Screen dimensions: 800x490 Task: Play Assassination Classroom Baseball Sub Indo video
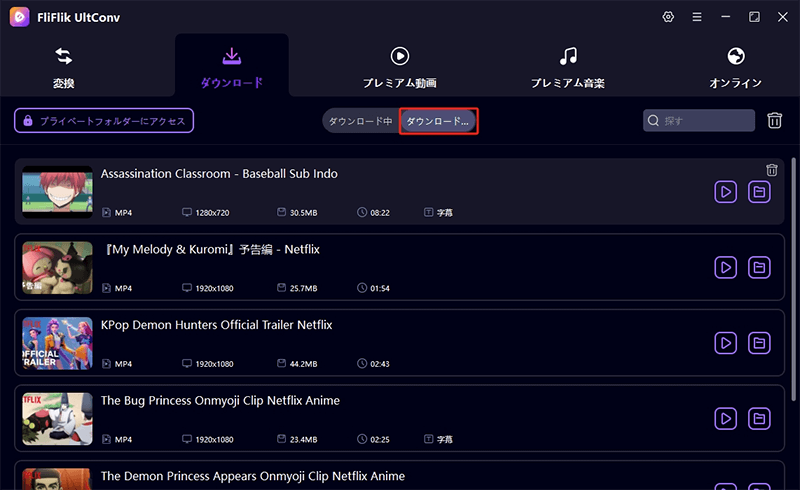[x=725, y=192]
